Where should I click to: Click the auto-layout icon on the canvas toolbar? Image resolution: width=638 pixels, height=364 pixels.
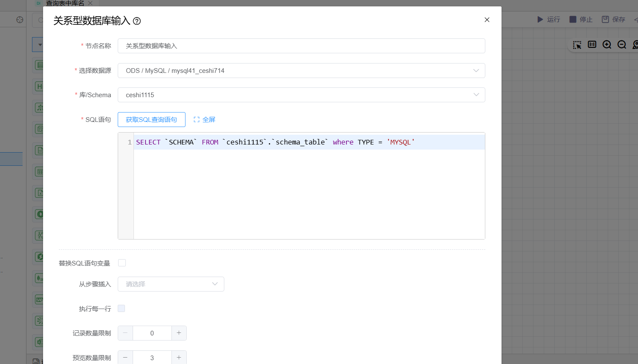tap(592, 45)
